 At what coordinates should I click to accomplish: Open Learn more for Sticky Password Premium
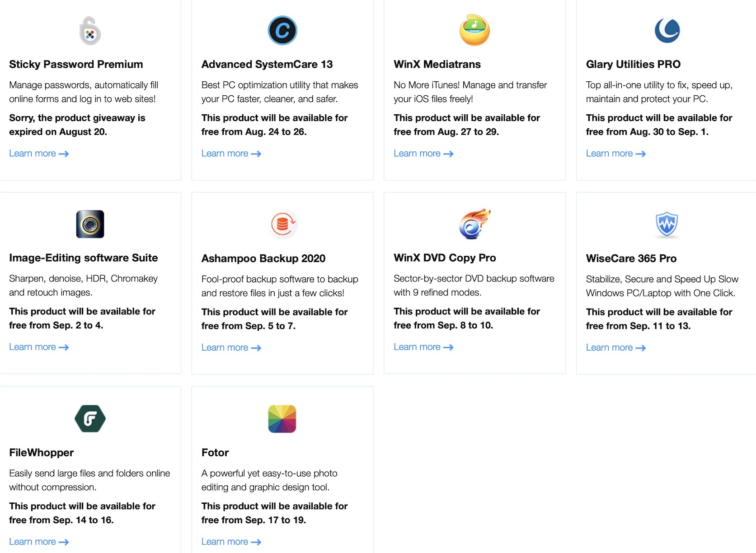click(39, 154)
